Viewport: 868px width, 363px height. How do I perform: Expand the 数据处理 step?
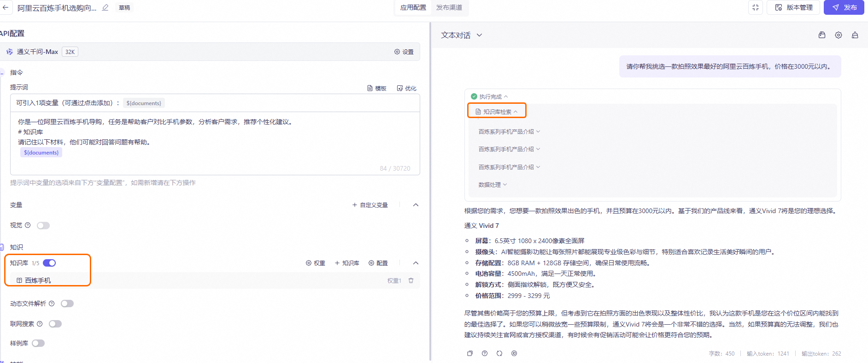(x=493, y=184)
